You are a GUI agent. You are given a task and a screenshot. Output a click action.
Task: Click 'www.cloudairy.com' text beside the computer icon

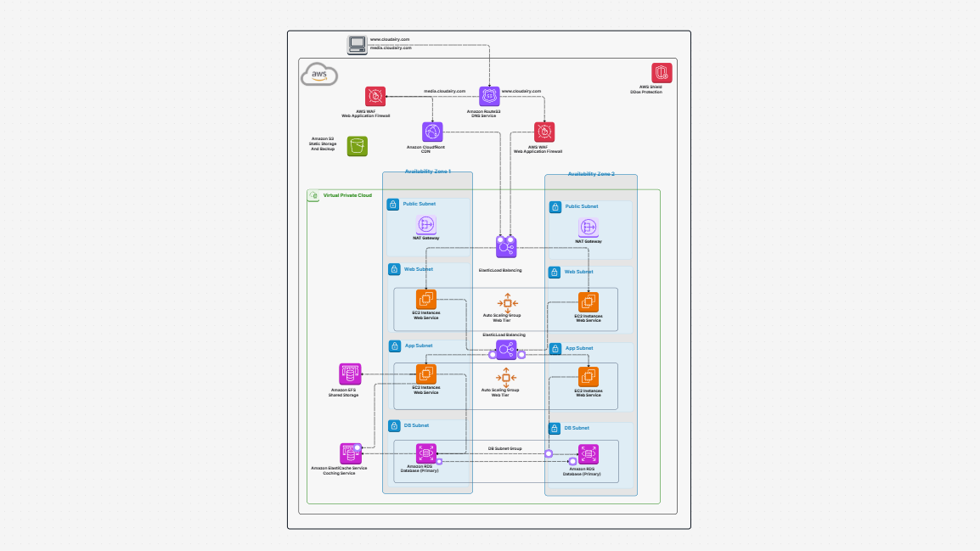390,39
